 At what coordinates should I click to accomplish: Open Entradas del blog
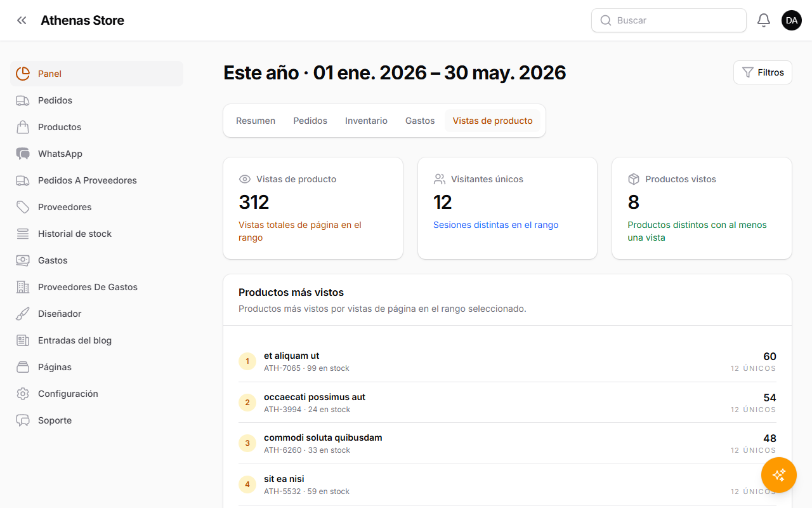[x=97, y=340]
